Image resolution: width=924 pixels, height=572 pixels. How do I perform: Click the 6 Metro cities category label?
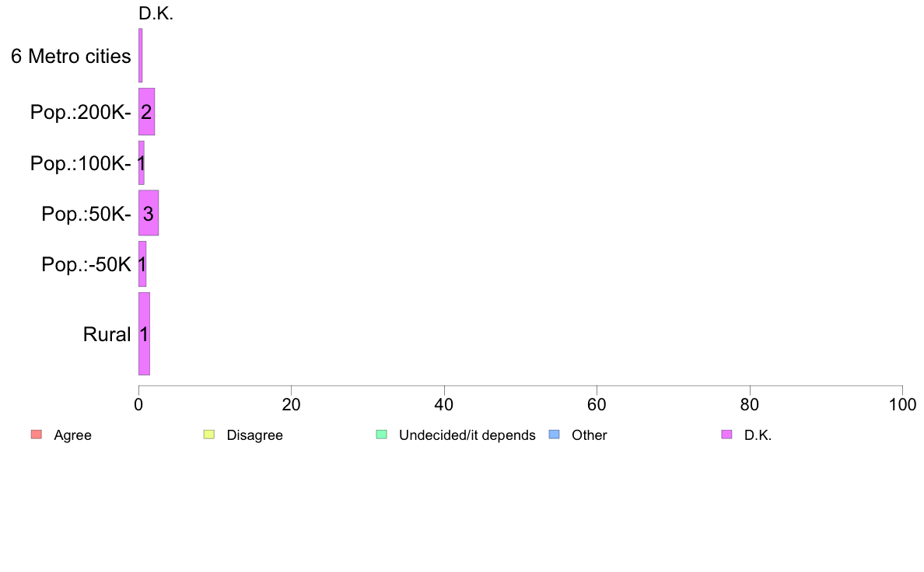pyautogui.click(x=71, y=56)
